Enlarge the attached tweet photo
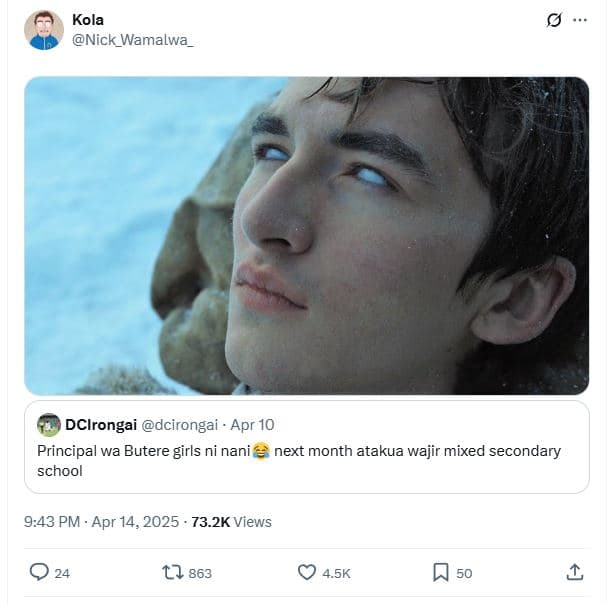Viewport: 609px width, 604px height. coord(306,236)
